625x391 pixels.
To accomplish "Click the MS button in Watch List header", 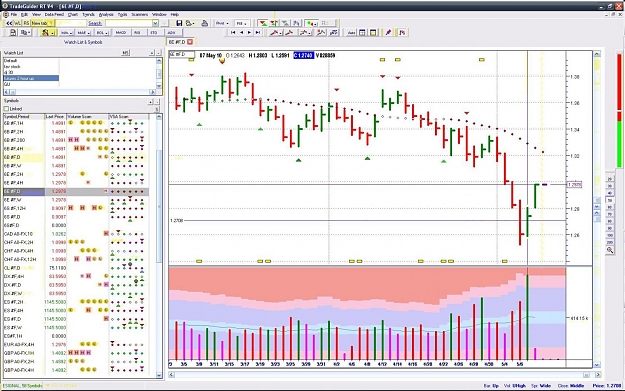I will tap(125, 53).
